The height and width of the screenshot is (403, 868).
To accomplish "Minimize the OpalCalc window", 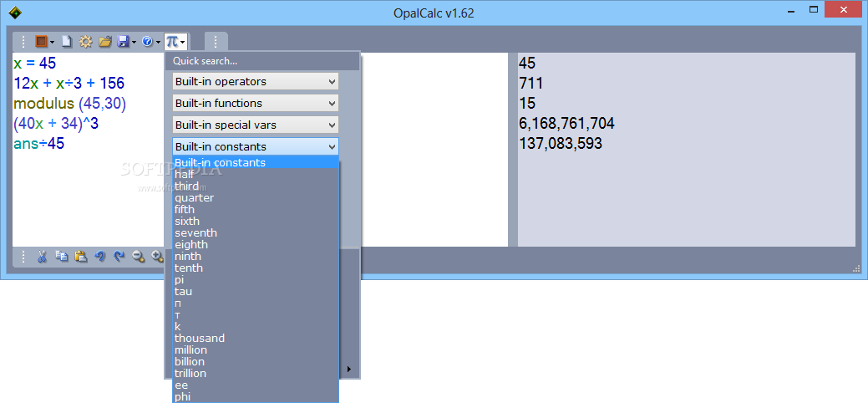I will [792, 10].
